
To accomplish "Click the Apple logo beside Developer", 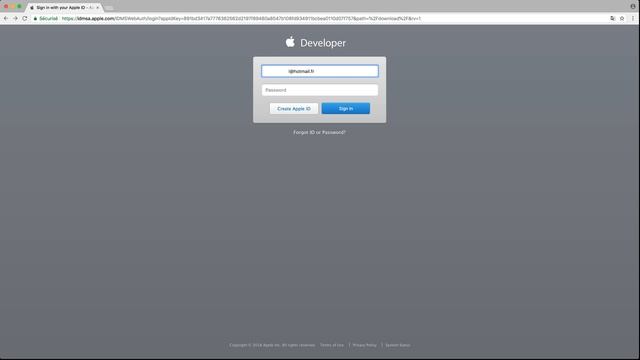I will tap(290, 42).
